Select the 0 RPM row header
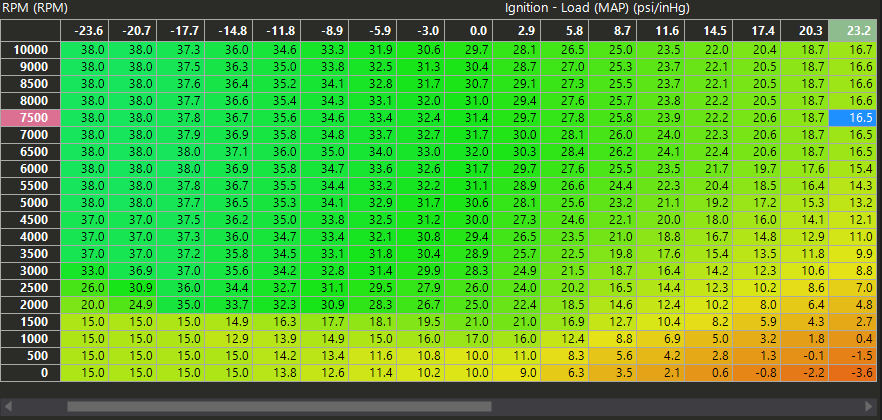This screenshot has width=882, height=420. (30, 373)
